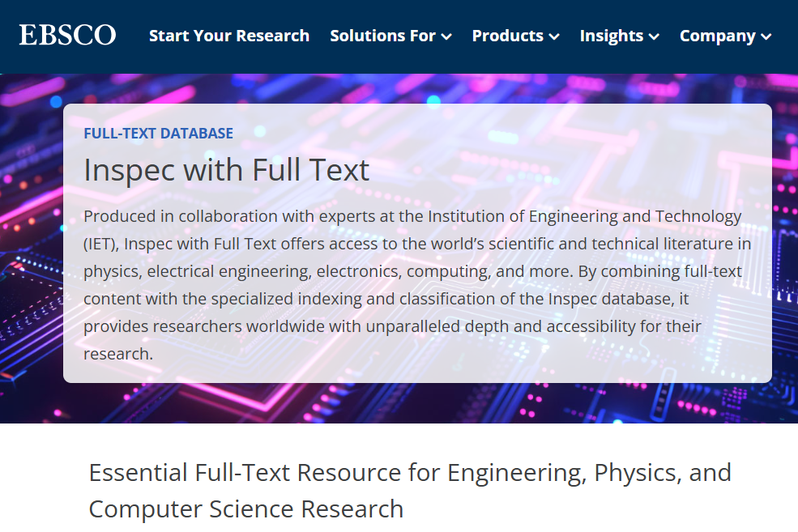Open the Start Your Research link
Viewport: 798px width, 532px height.
229,36
